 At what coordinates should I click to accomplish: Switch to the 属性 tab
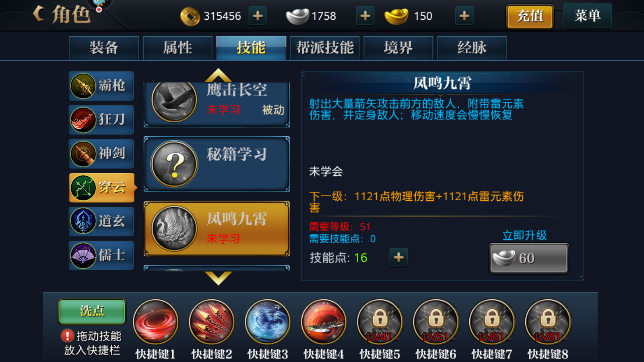178,48
